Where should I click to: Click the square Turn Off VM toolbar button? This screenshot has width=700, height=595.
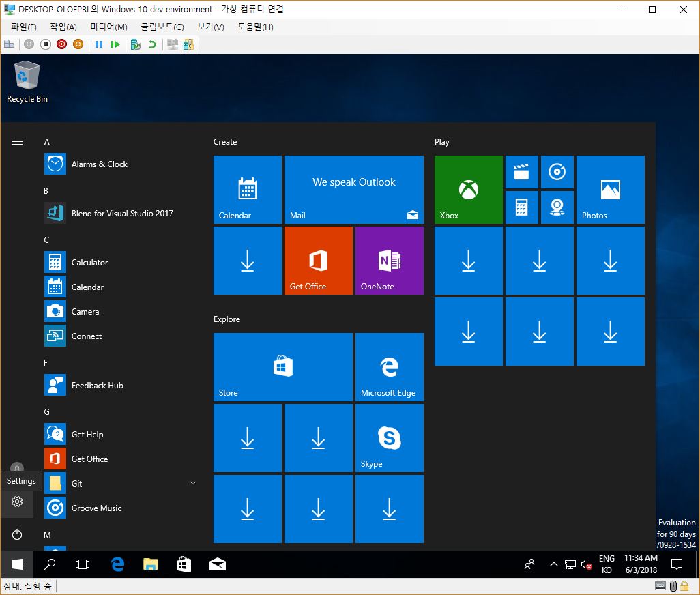pos(46,44)
